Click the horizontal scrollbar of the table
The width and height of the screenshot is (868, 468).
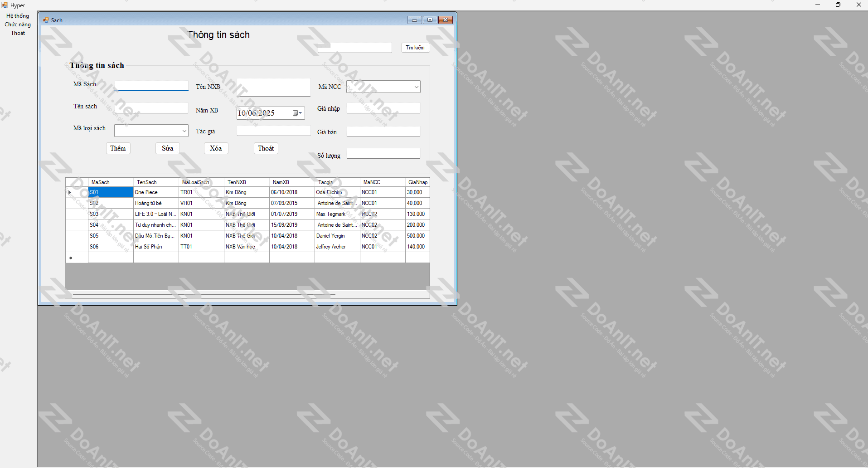(204, 294)
